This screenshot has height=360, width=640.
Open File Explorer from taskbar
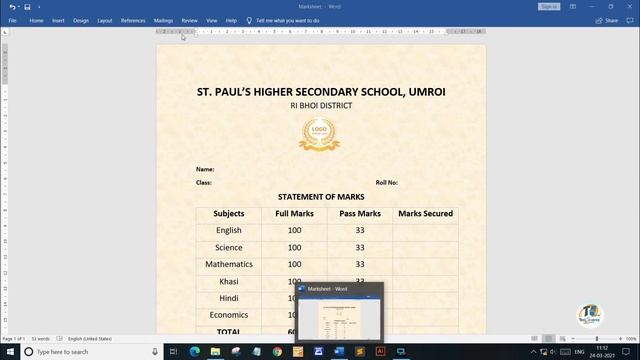pos(216,351)
